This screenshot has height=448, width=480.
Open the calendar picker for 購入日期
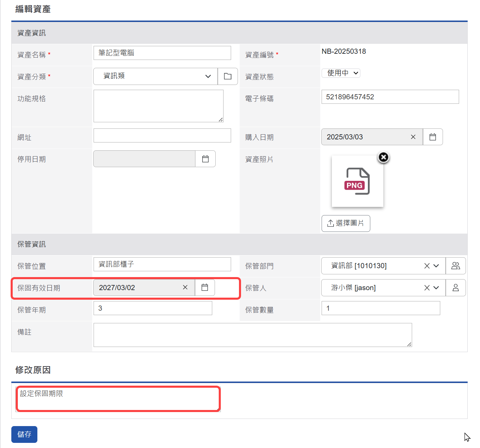(x=433, y=137)
